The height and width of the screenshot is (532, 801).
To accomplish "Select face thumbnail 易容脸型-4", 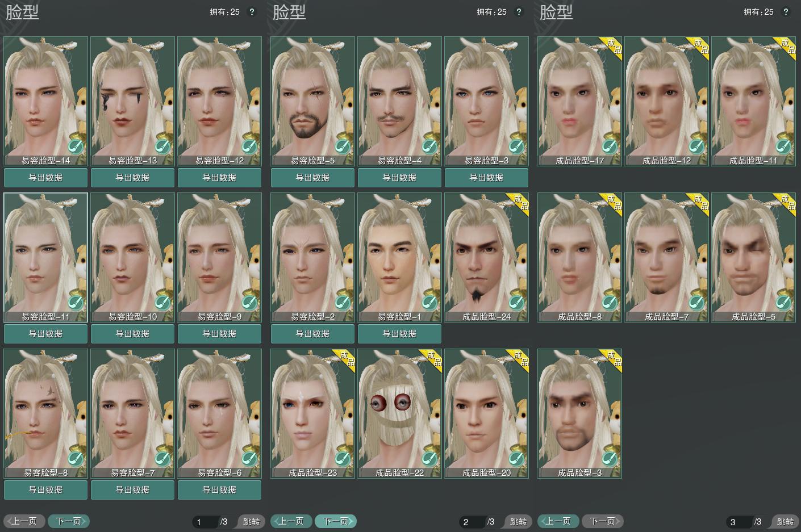I will point(399,101).
